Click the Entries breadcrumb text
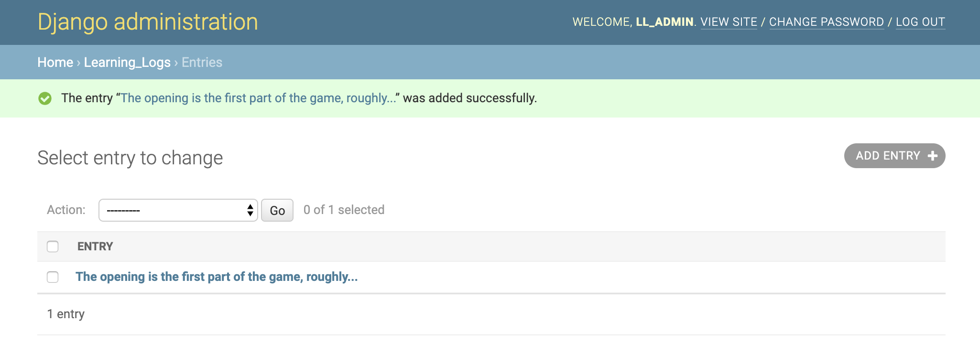This screenshot has width=980, height=343. point(202,62)
